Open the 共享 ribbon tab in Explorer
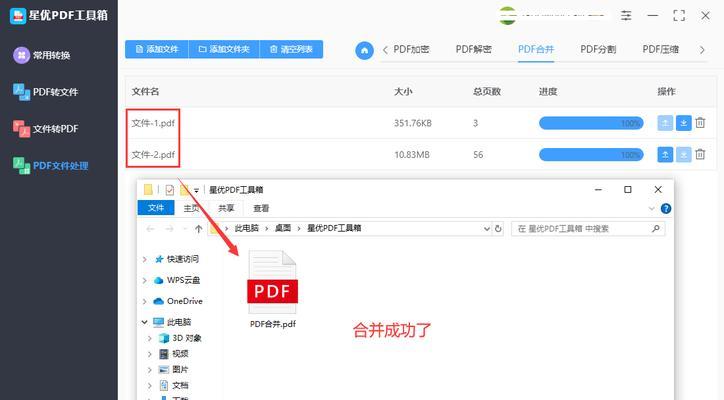 [x=226, y=208]
